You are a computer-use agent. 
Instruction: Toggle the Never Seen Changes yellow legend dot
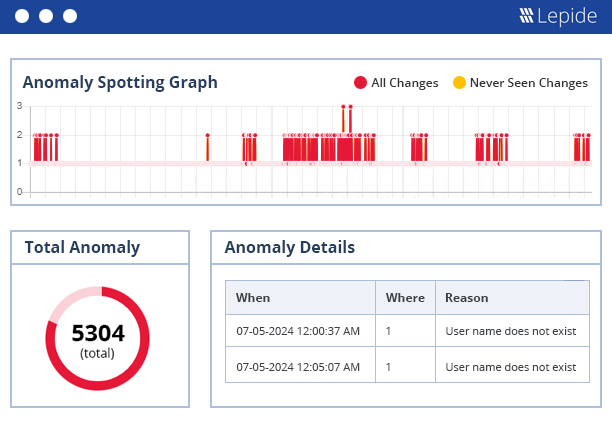point(459,83)
